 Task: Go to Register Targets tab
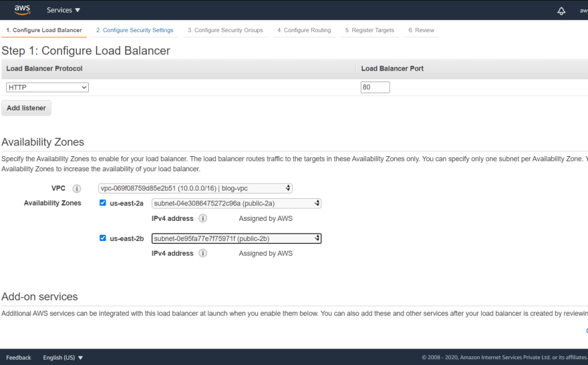pos(370,30)
